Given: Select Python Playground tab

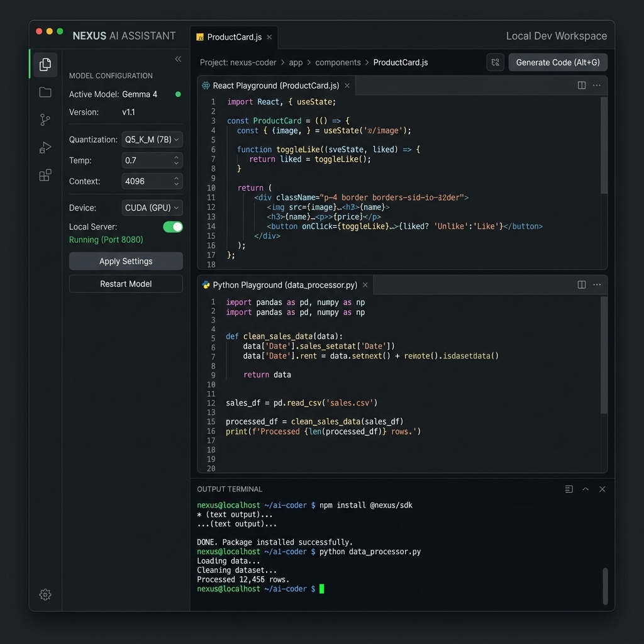Looking at the screenshot, I should click(x=285, y=285).
